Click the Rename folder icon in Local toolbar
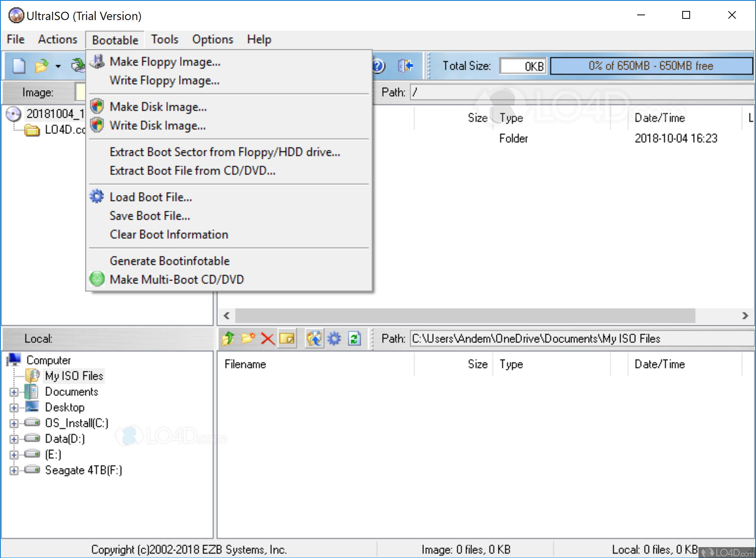The height and width of the screenshot is (558, 756). click(287, 338)
